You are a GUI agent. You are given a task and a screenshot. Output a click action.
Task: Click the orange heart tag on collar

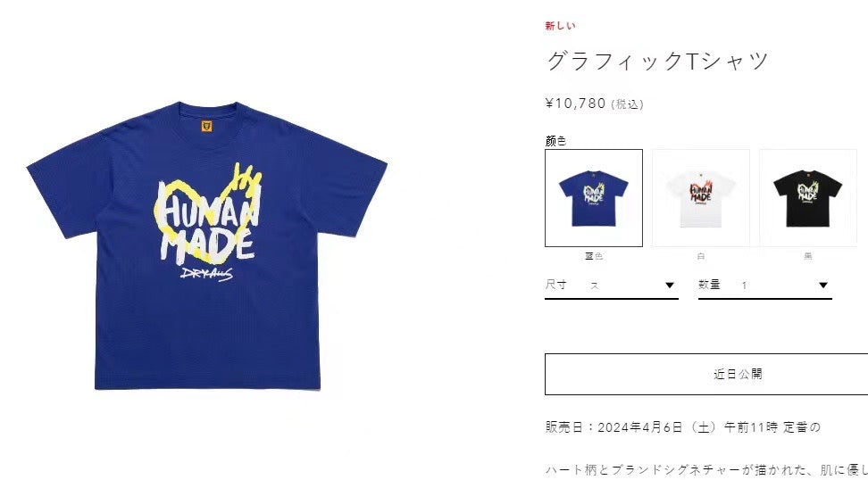(x=206, y=126)
